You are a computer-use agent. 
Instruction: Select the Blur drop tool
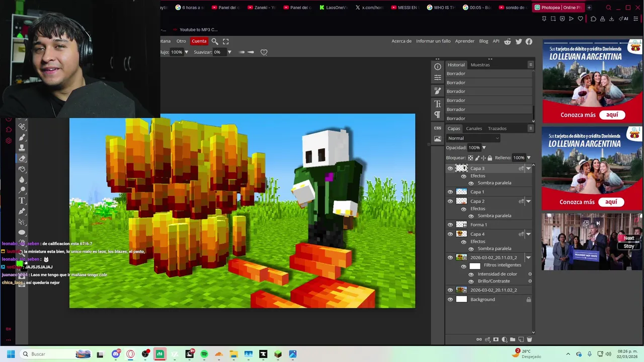22,179
